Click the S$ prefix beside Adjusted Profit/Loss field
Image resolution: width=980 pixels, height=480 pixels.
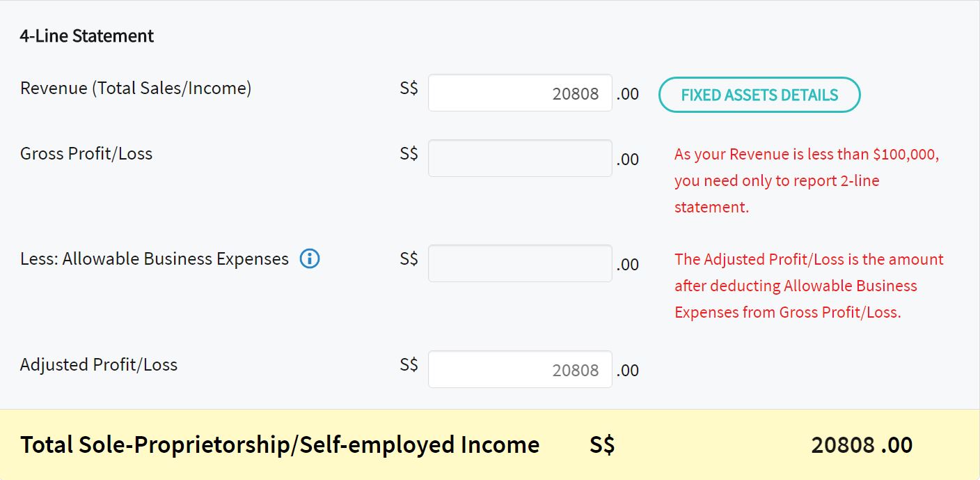(x=409, y=365)
